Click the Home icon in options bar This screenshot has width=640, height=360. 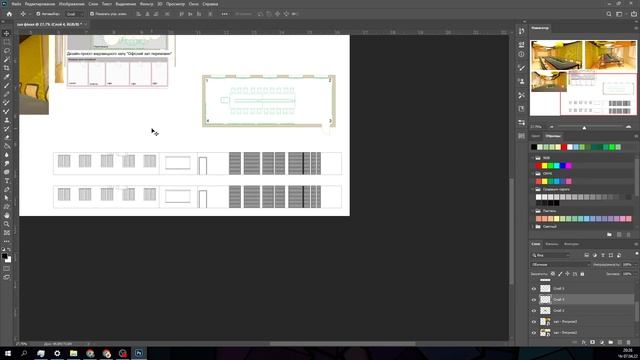(9, 14)
